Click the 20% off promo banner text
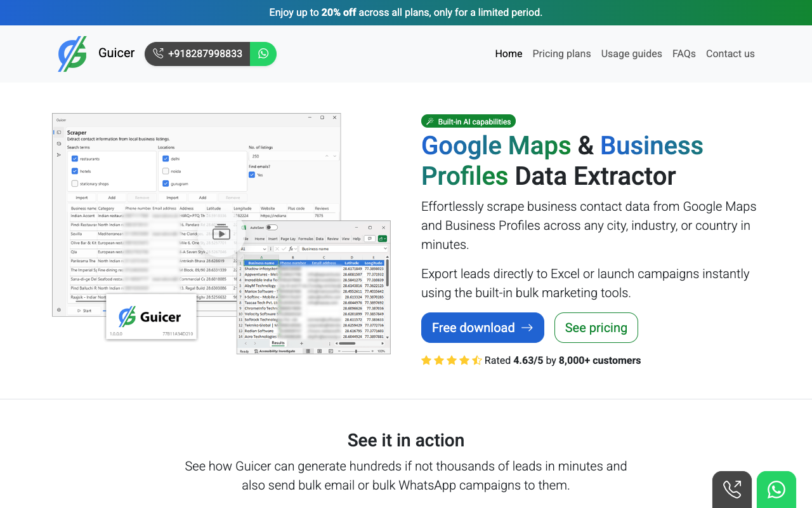Viewport: 812px width, 508px height. click(x=406, y=13)
